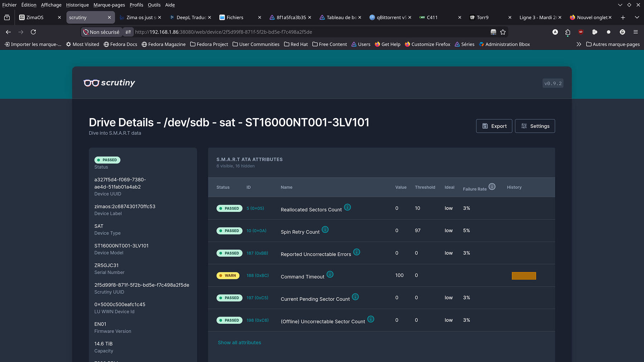The height and width of the screenshot is (362, 644).
Task: Click version badge v0.9.2
Action: pos(553,83)
